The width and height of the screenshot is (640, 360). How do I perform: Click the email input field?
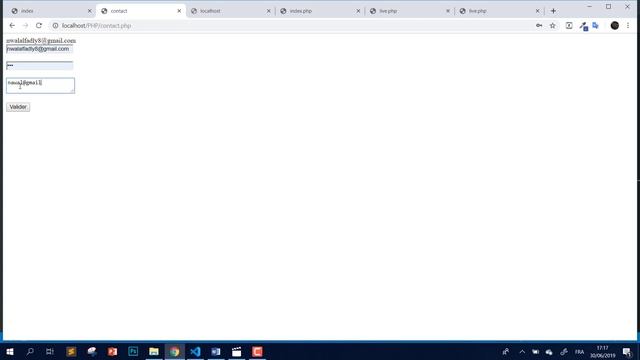(40, 49)
